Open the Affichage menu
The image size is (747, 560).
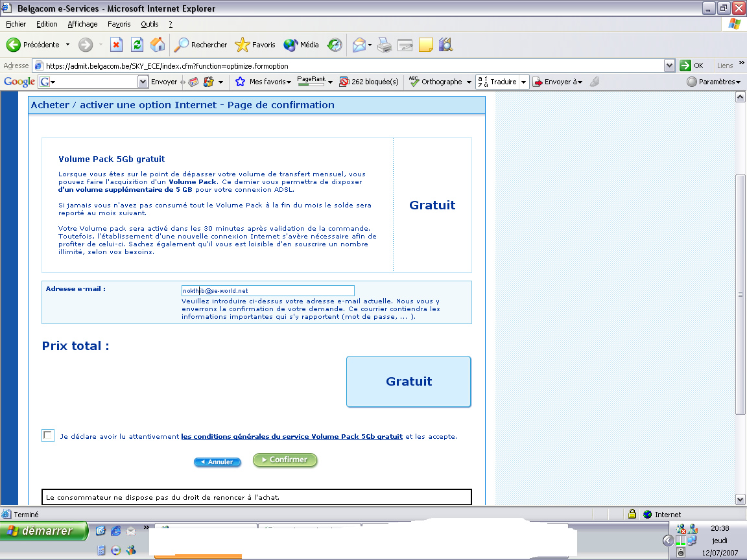pos(82,24)
